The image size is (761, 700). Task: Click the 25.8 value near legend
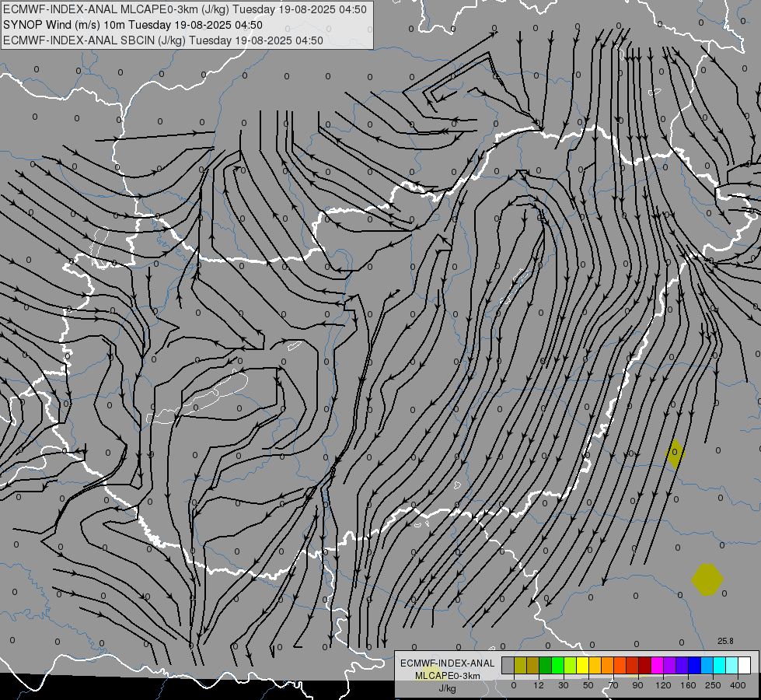pos(725,641)
